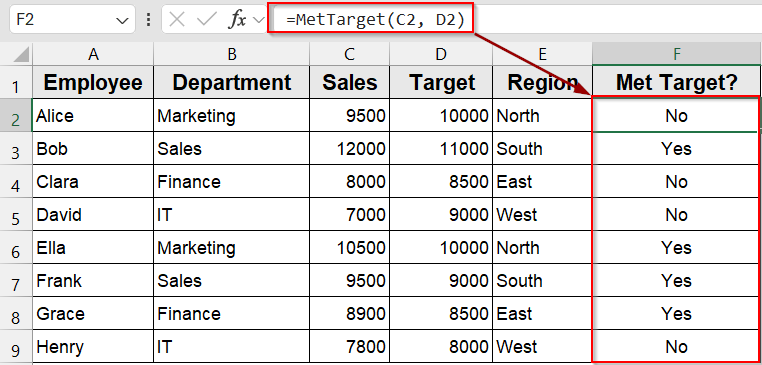The width and height of the screenshot is (762, 365).
Task: Select Grace's Met Target result Yes
Action: [x=676, y=314]
